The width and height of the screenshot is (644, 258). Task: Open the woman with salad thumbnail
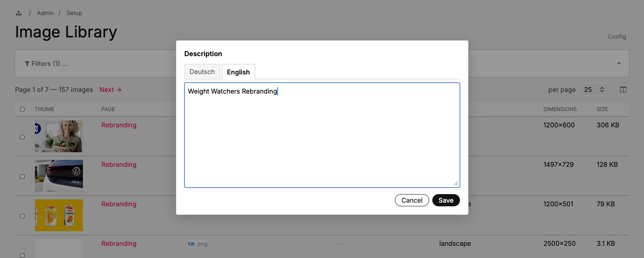click(x=59, y=136)
